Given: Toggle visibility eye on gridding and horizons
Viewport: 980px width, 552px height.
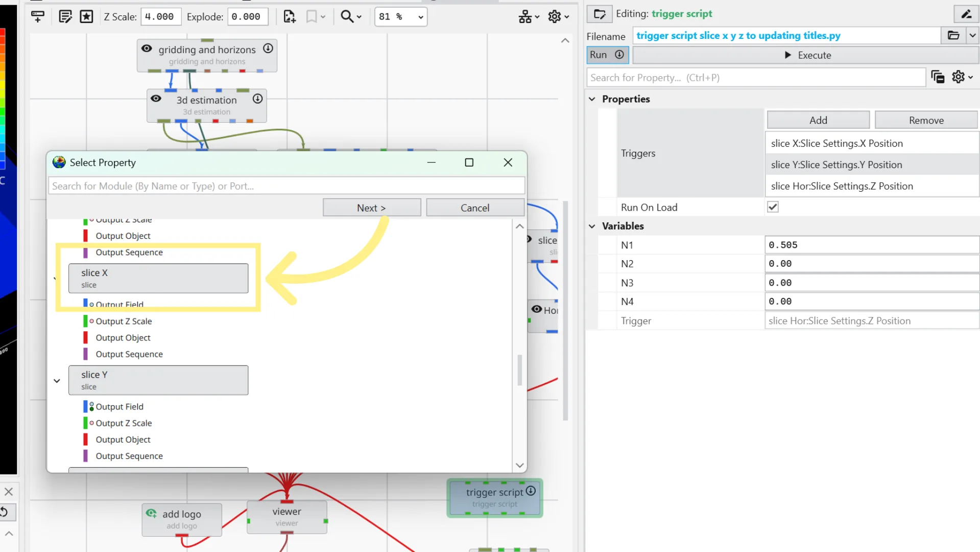Looking at the screenshot, I should (147, 49).
